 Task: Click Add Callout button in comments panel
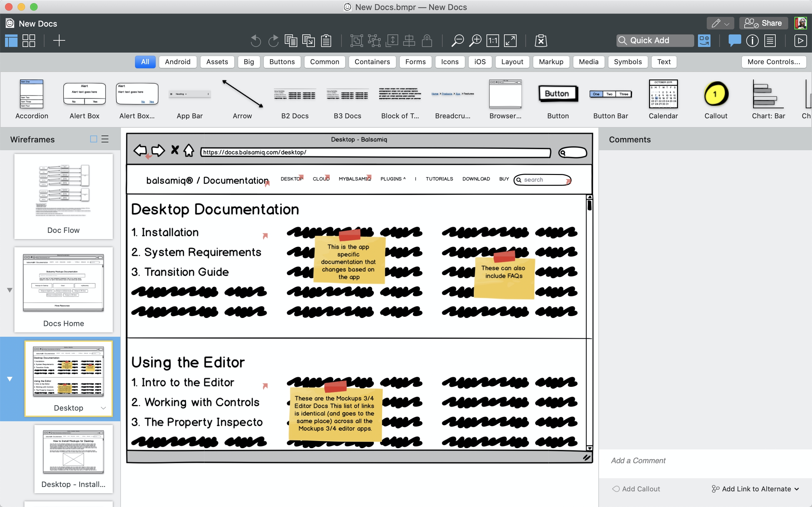pyautogui.click(x=636, y=489)
